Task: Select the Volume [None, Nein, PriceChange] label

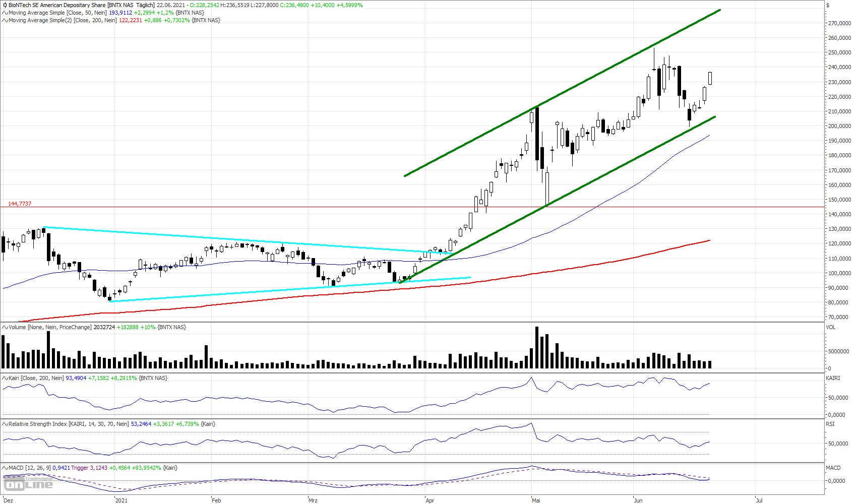Action: pyautogui.click(x=50, y=327)
